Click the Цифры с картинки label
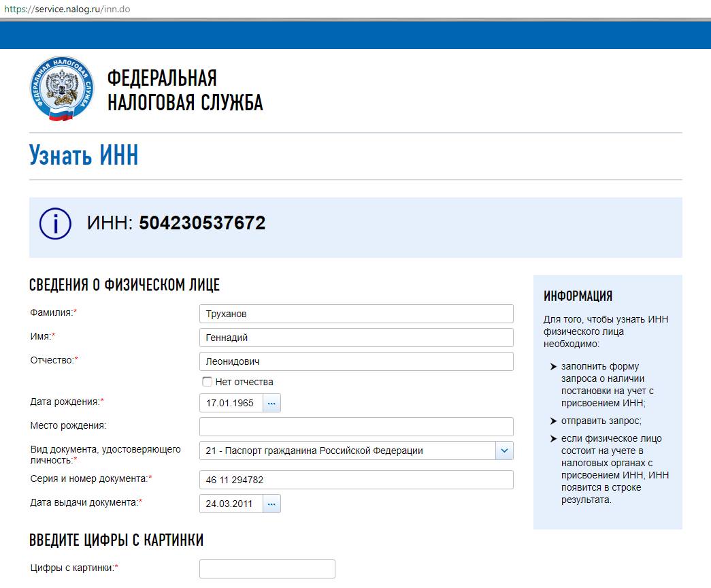Screen dimensions: 711x588 pos(74,568)
